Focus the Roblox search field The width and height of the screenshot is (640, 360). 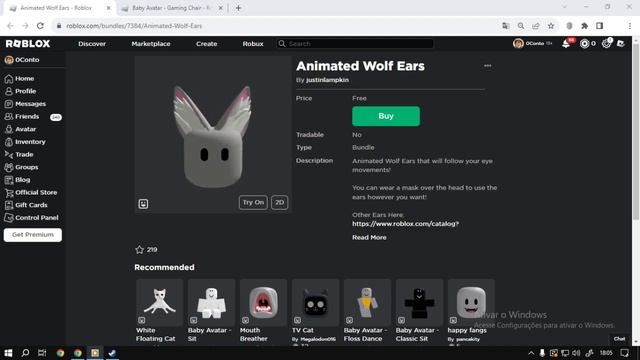tap(355, 44)
